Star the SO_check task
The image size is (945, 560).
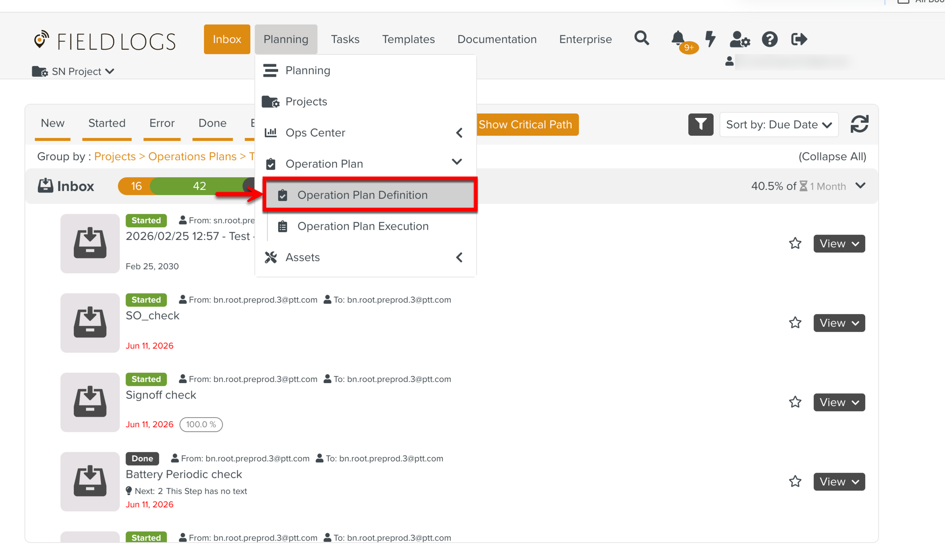pos(795,322)
